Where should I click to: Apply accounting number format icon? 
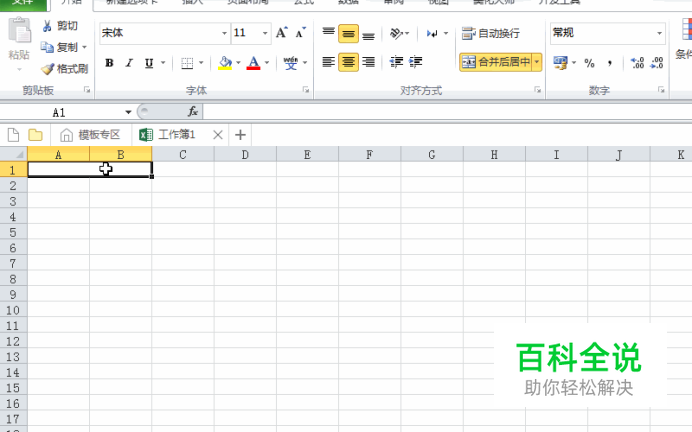coord(560,63)
